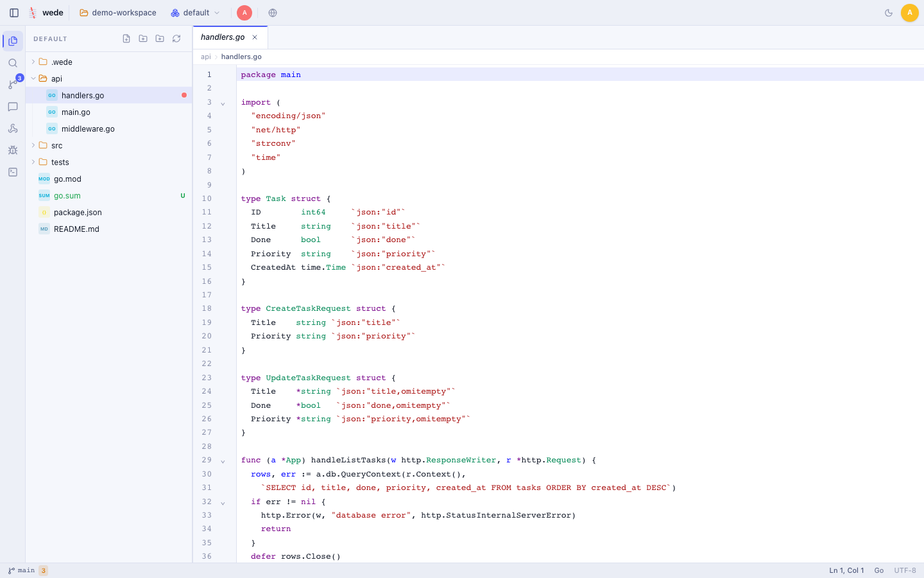The image size is (924, 578).
Task: Refresh the file explorer
Action: tap(176, 39)
